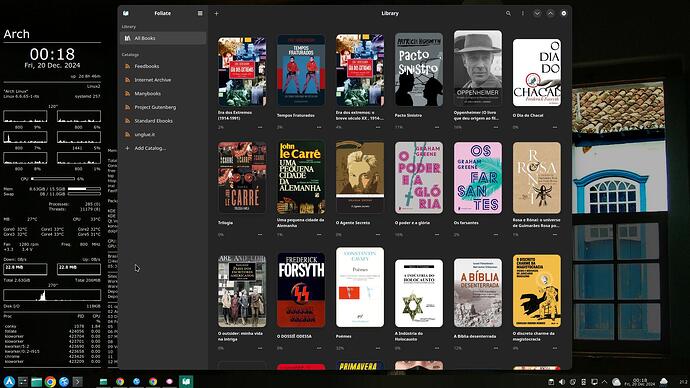Open more options for Pacto Sinistro
This screenshot has width=690, height=388.
437,127
